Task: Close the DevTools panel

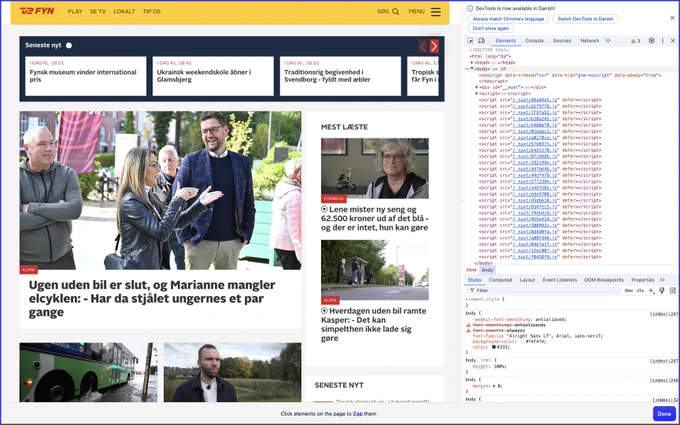Action: 673,41
